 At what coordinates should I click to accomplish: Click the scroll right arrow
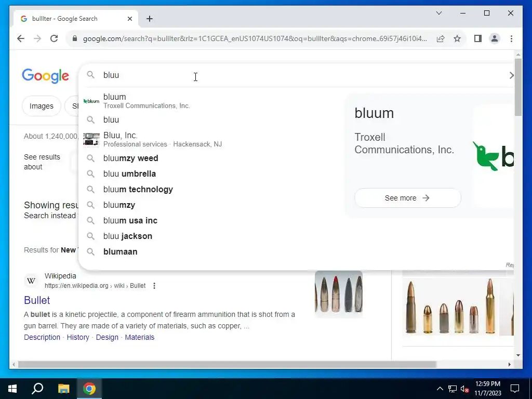[x=509, y=364]
